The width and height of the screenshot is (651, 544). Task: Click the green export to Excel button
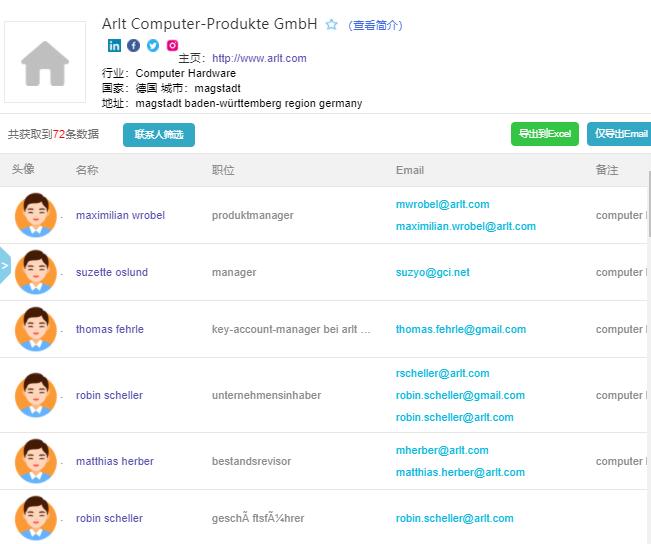click(x=544, y=134)
